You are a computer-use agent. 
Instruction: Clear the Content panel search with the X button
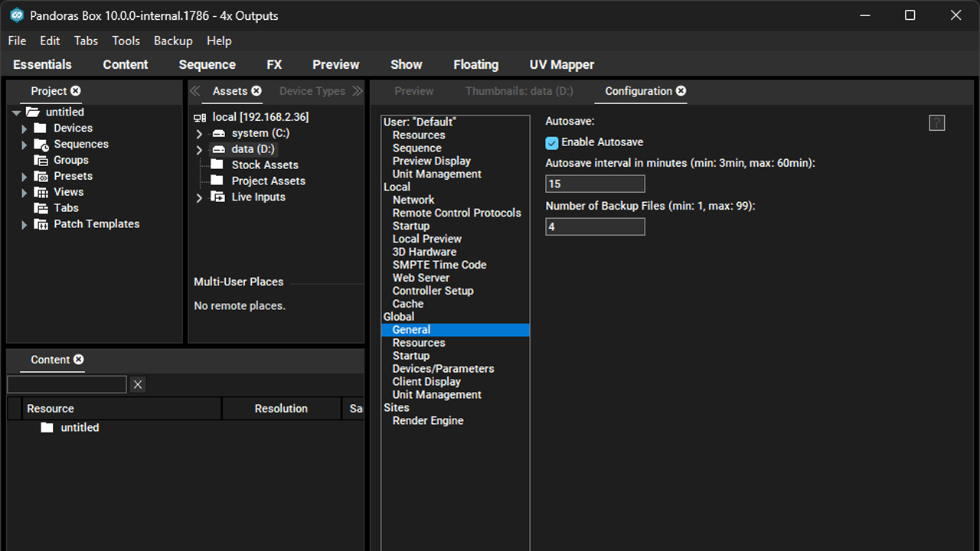coord(138,384)
